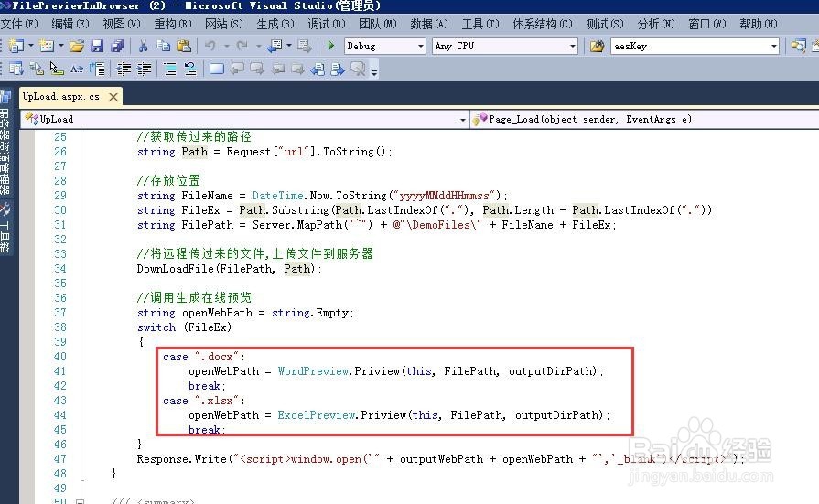Click the Cut scissors icon
The image size is (819, 504).
(x=143, y=46)
